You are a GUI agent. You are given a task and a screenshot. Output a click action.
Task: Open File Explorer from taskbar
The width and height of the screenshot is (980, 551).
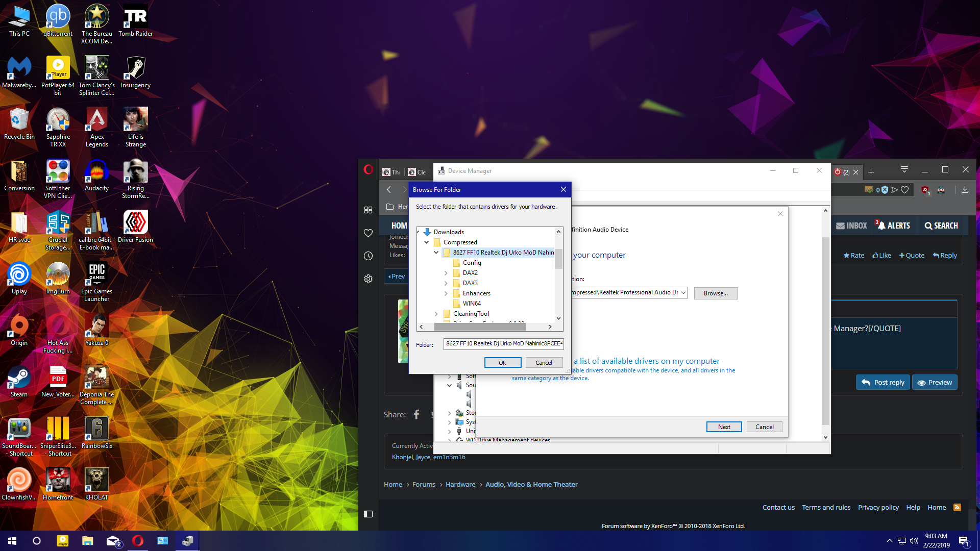click(x=88, y=541)
